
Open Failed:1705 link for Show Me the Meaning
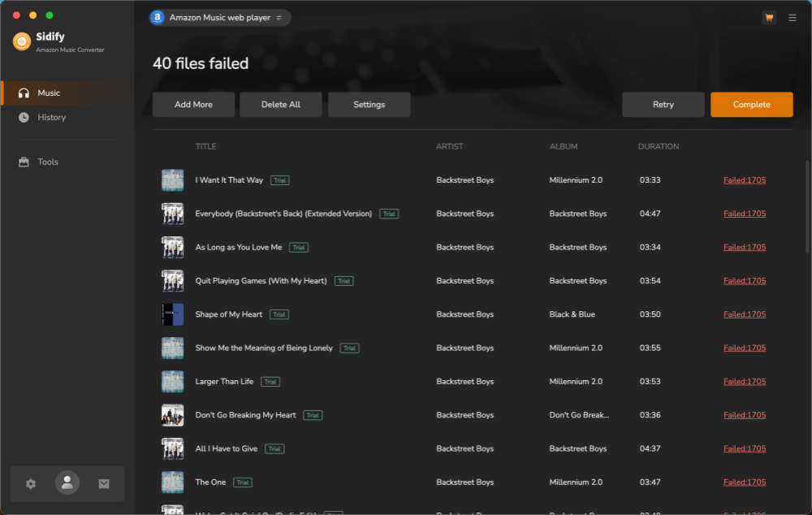[x=744, y=348]
